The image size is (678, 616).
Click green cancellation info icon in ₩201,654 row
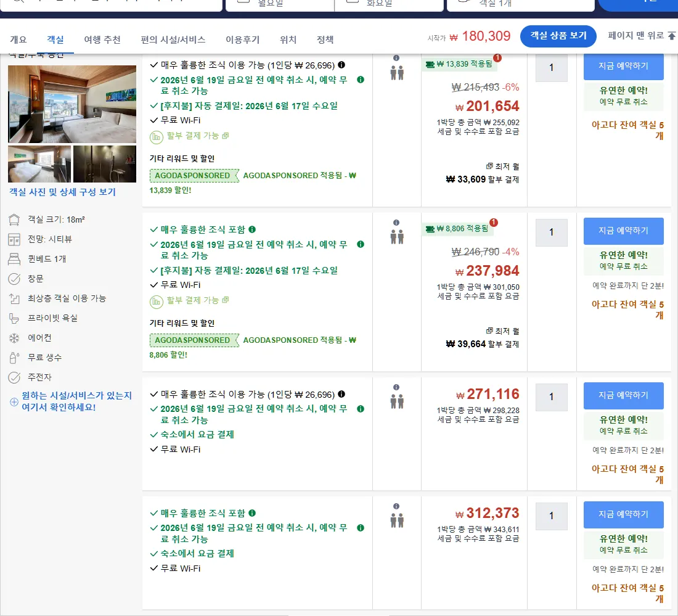pos(361,80)
